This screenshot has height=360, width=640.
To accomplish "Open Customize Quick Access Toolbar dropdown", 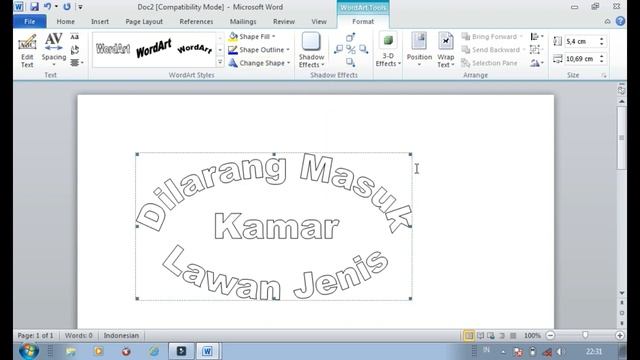I will (x=80, y=7).
